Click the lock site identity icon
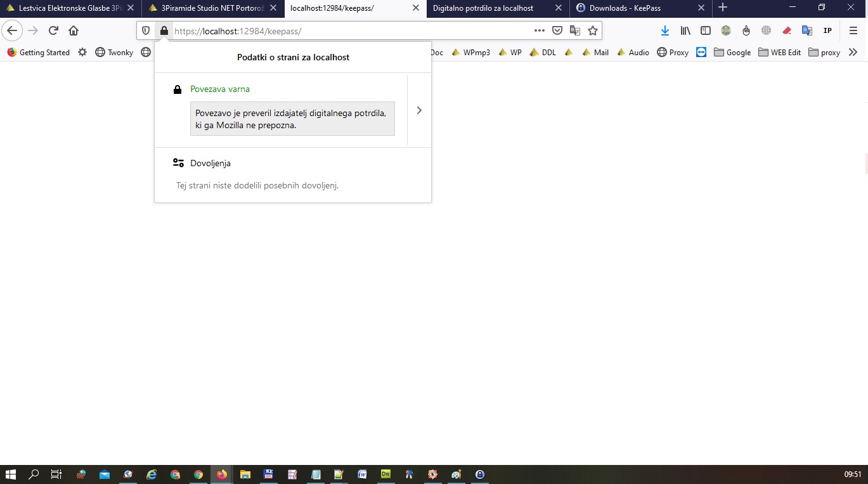The height and width of the screenshot is (484, 868). pyautogui.click(x=164, y=30)
